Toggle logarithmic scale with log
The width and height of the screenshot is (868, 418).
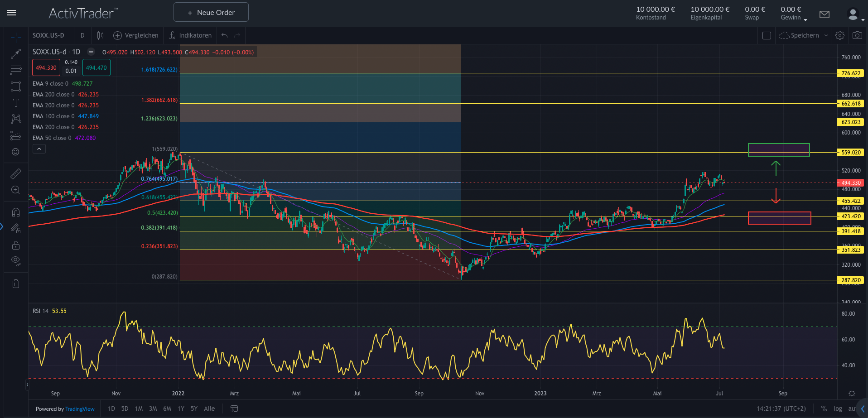pyautogui.click(x=838, y=408)
